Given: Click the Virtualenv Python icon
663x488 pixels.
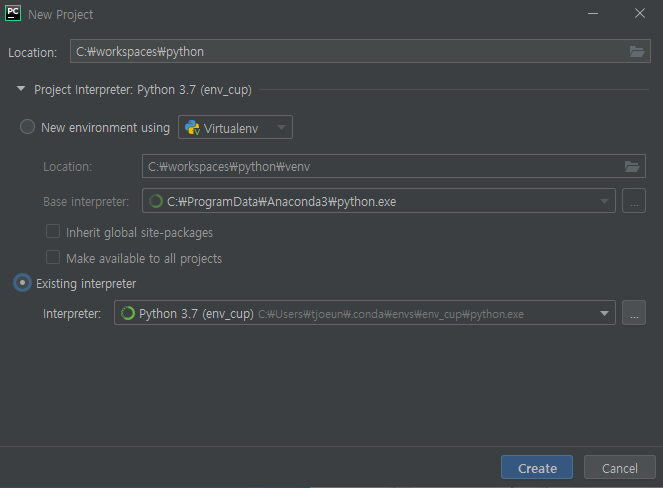Looking at the screenshot, I should click(192, 127).
